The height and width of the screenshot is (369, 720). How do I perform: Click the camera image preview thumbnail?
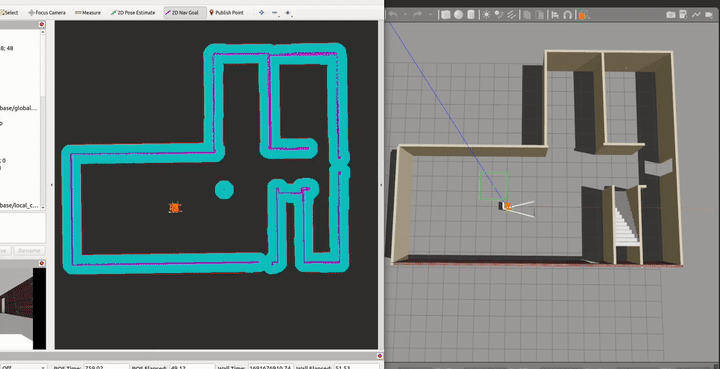23,308
